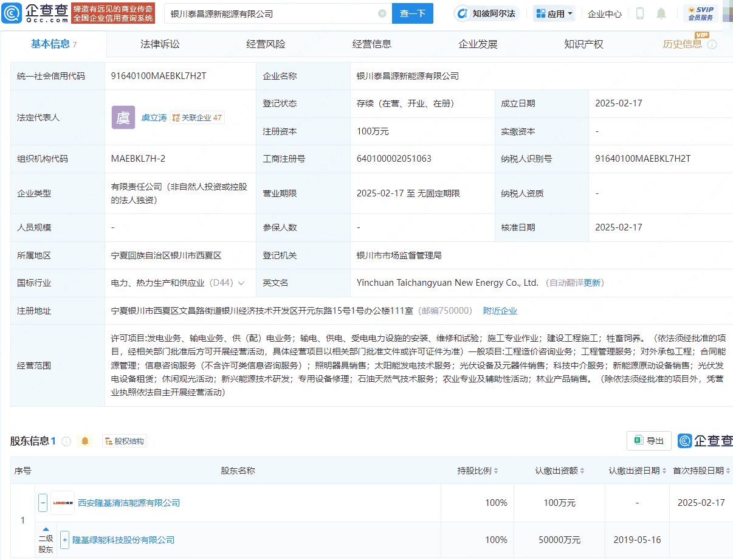Collapse 西安隆基清洁能源有限公司 shareholder row
Viewport: 733px width, 560px height.
(x=43, y=502)
